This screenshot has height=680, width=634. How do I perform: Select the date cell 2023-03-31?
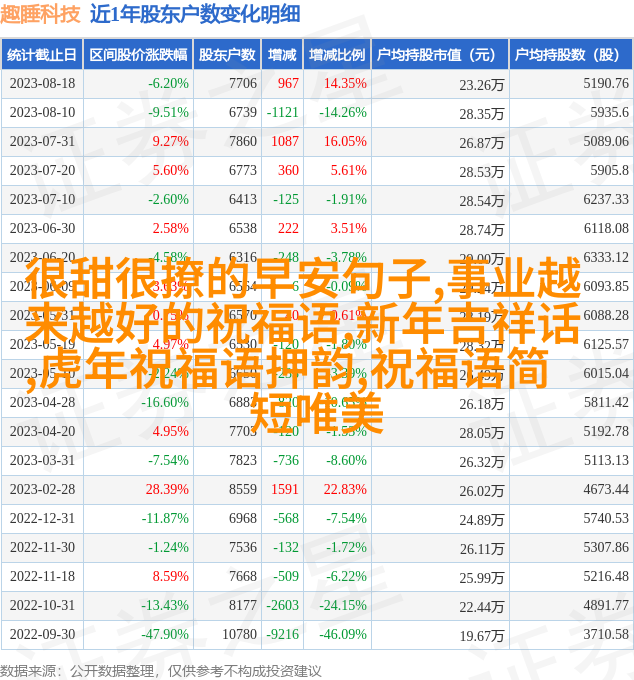(42, 461)
